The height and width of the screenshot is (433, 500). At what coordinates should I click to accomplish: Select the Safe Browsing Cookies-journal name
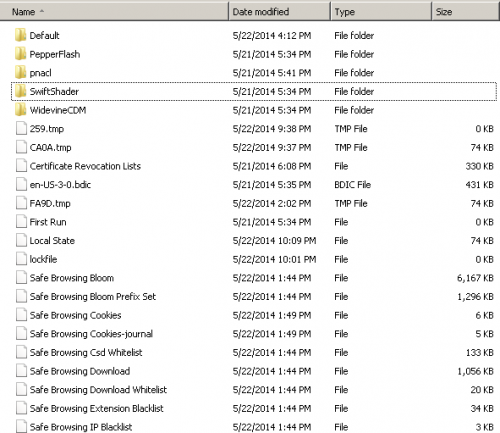pyautogui.click(x=91, y=334)
